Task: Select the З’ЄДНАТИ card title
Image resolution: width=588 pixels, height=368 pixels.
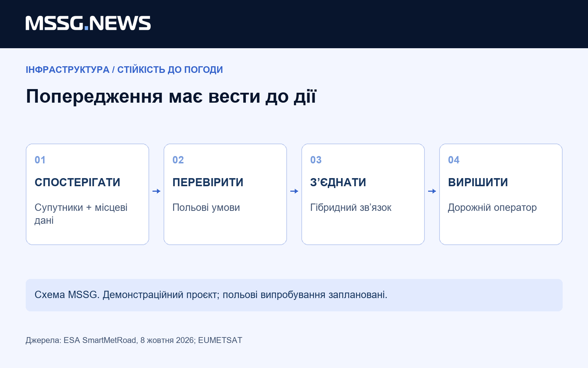Action: click(338, 182)
